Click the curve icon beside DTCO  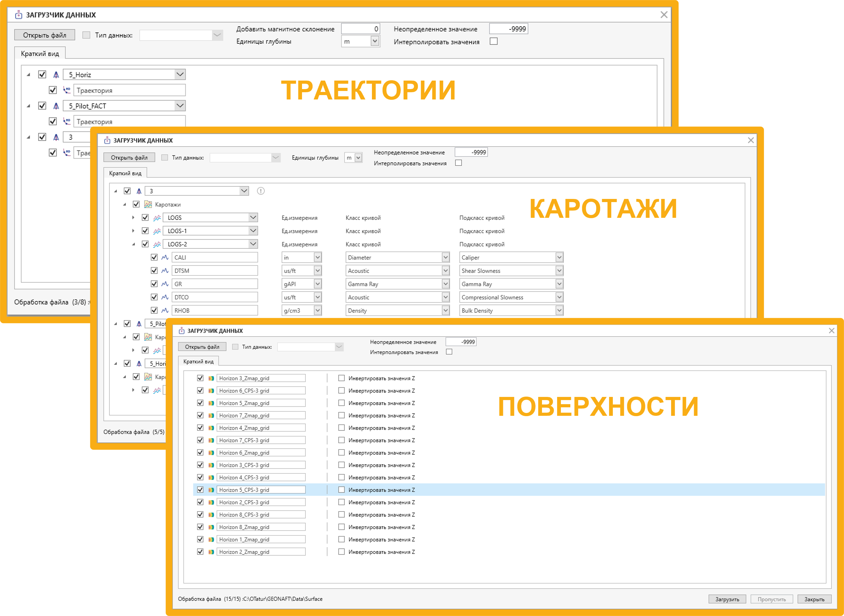coord(165,297)
